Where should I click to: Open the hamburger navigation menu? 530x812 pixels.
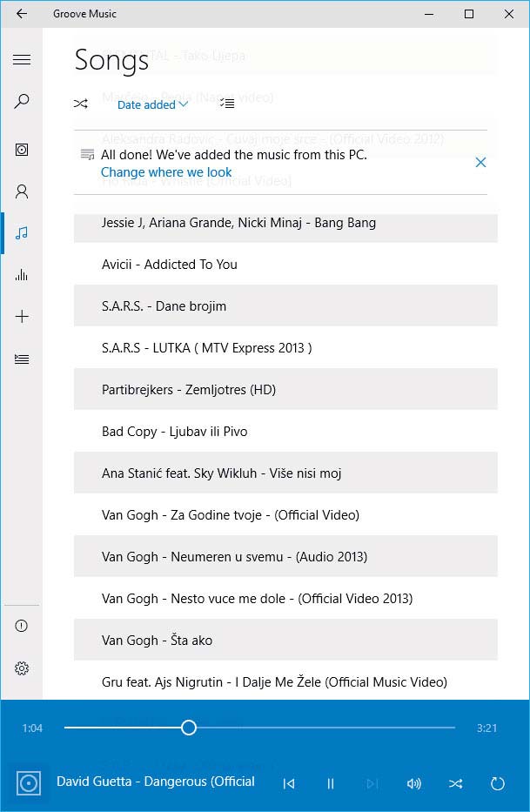(x=21, y=59)
